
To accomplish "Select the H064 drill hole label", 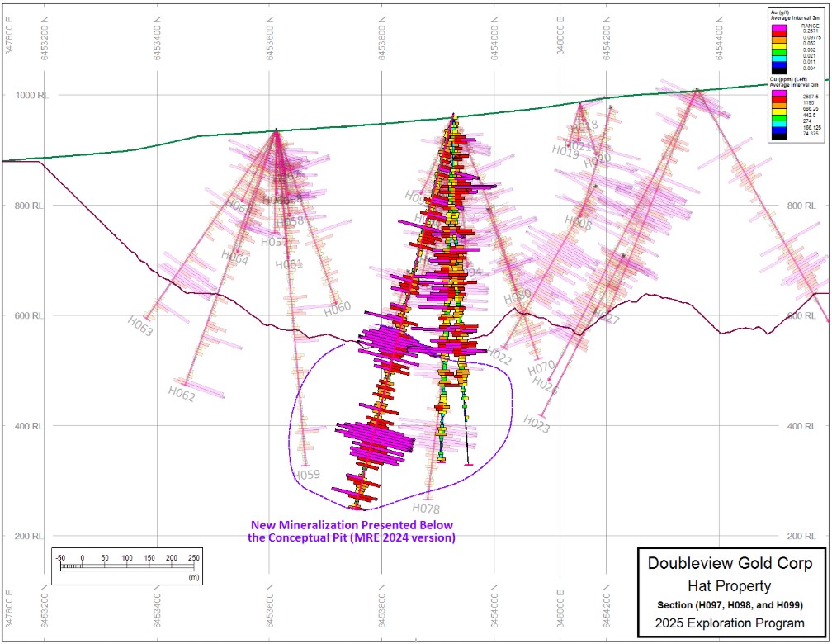I will point(234,256).
